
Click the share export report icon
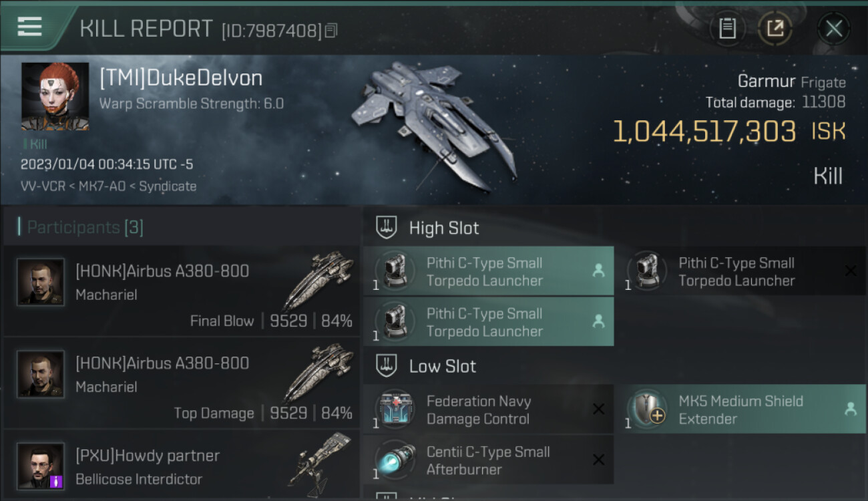[x=775, y=29]
